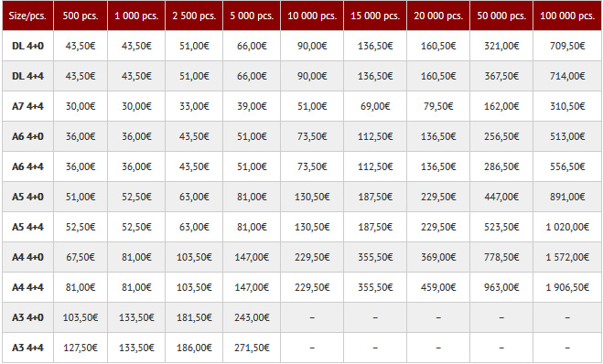Click the 709,50€ price cell
This screenshot has width=603, height=364.
pos(567,46)
